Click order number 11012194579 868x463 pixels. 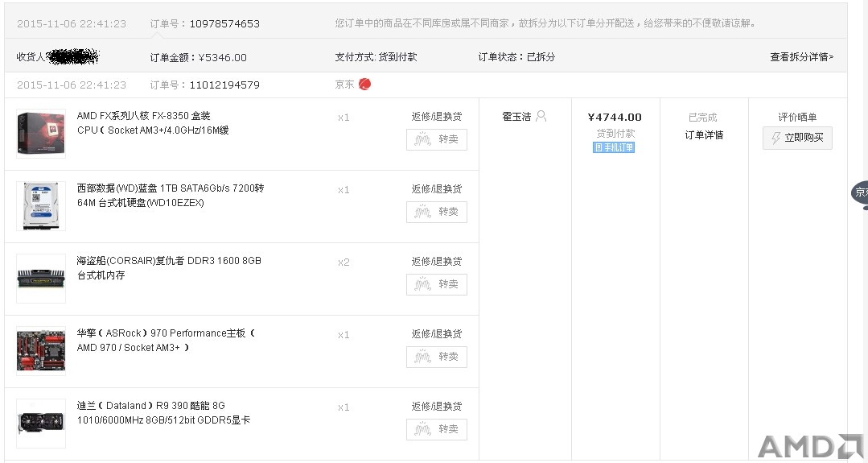pos(224,85)
